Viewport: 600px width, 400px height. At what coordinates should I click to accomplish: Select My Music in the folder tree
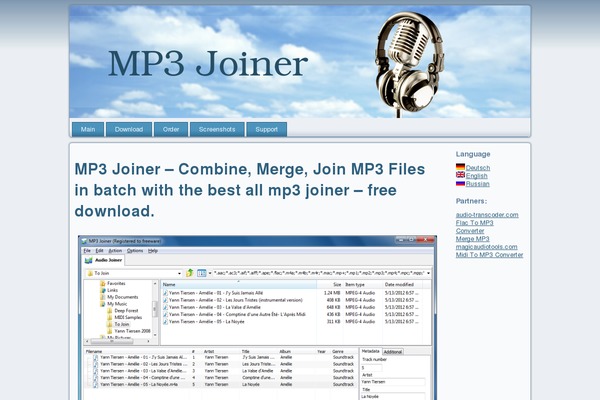click(x=117, y=304)
